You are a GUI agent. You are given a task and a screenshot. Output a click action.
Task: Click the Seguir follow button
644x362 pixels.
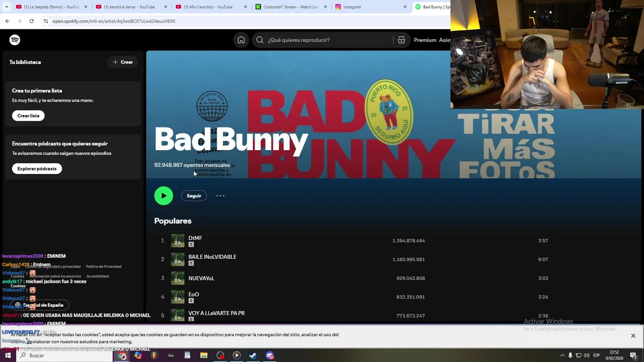point(194,196)
